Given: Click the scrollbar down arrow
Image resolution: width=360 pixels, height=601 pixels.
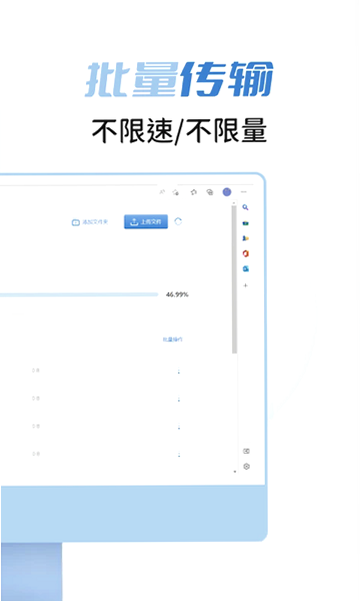Looking at the screenshot, I should [x=235, y=472].
